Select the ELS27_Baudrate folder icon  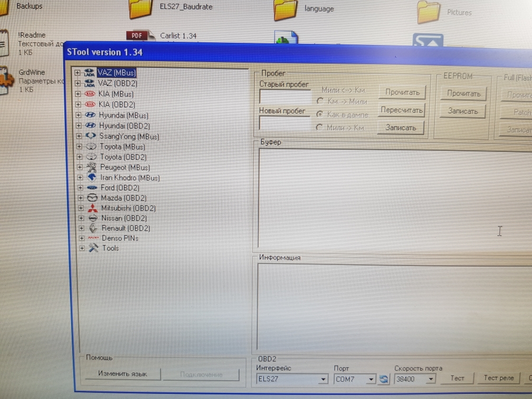tap(140, 9)
